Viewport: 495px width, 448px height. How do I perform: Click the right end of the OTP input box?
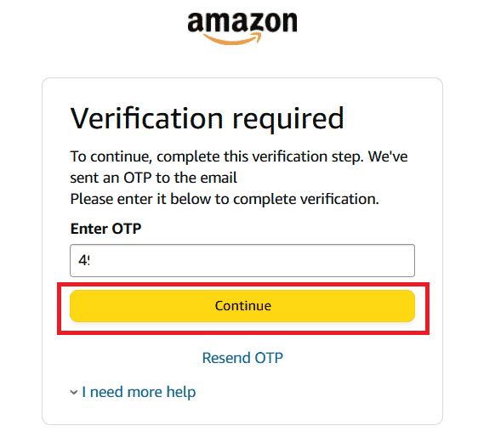(407, 260)
